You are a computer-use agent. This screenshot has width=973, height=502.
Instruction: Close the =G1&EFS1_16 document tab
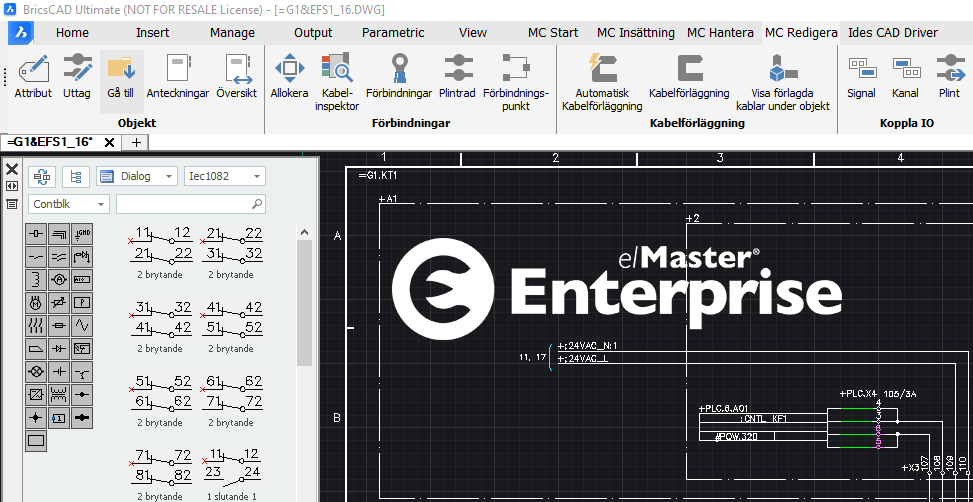pyautogui.click(x=109, y=143)
